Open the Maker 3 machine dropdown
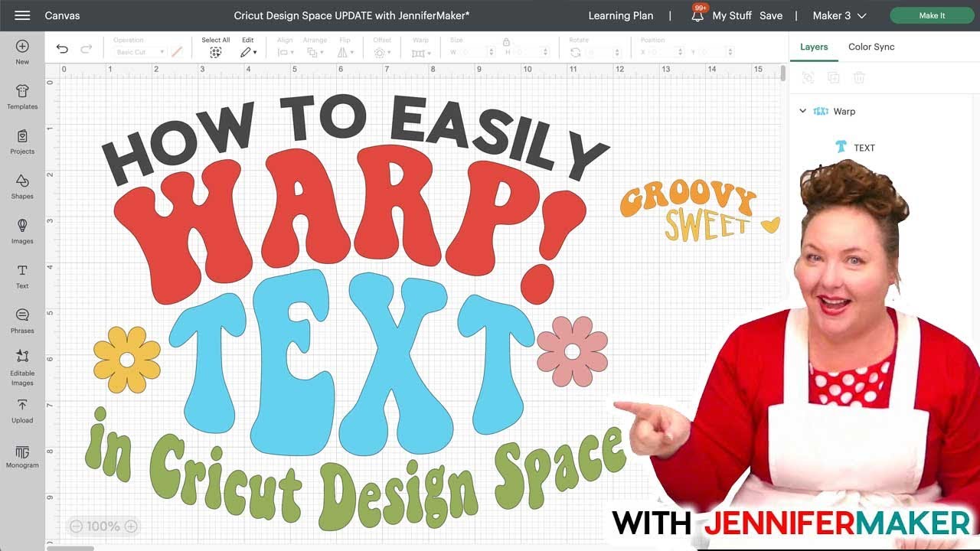Viewport: 980px width, 551px height. pyautogui.click(x=840, y=15)
